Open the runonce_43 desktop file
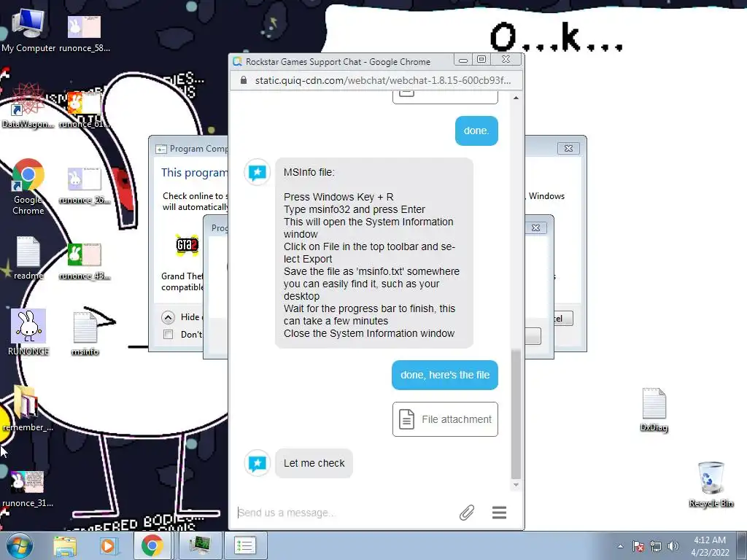747x560 pixels. (84, 262)
